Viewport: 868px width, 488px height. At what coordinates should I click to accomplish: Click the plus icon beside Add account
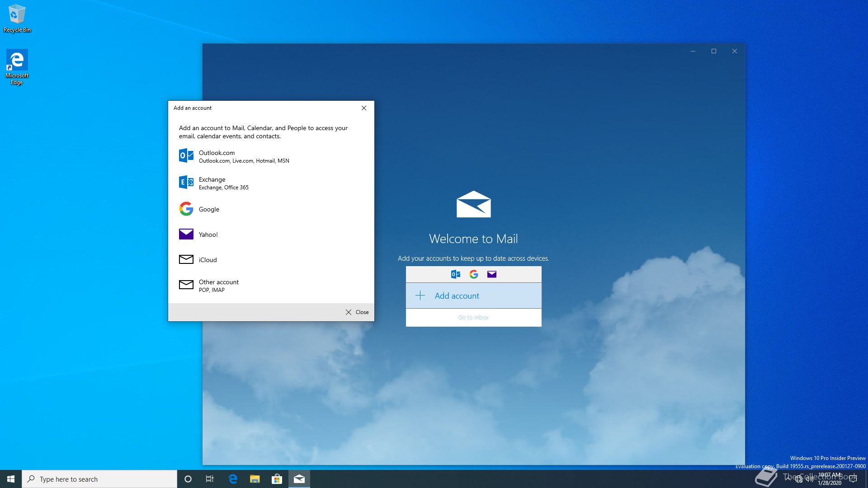click(x=420, y=296)
